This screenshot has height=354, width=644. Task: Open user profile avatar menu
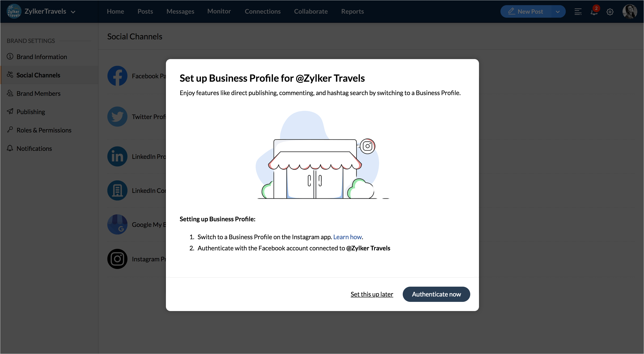point(629,11)
